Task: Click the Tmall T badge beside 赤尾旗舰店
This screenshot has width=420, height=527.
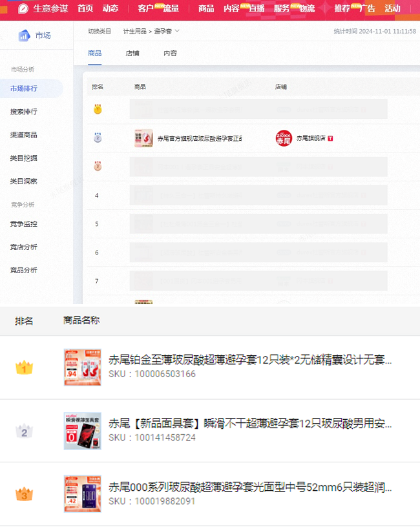Action: [330, 138]
